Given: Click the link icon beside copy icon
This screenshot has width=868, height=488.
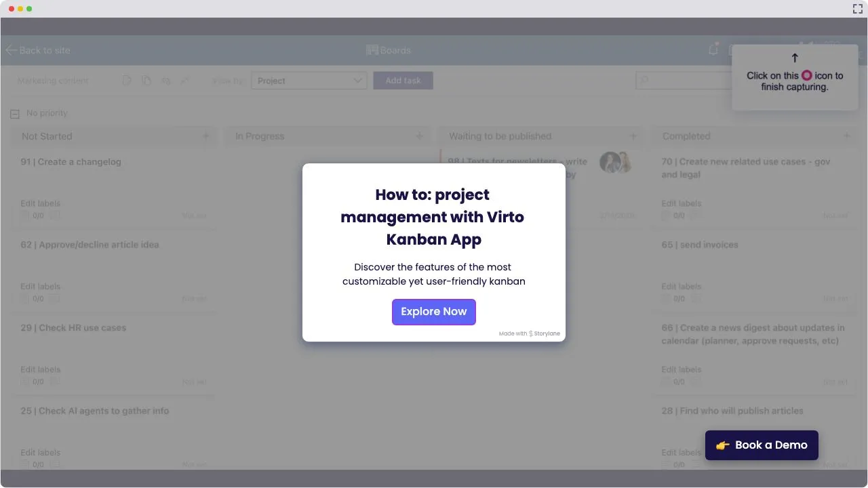Looking at the screenshot, I should click(x=166, y=81).
